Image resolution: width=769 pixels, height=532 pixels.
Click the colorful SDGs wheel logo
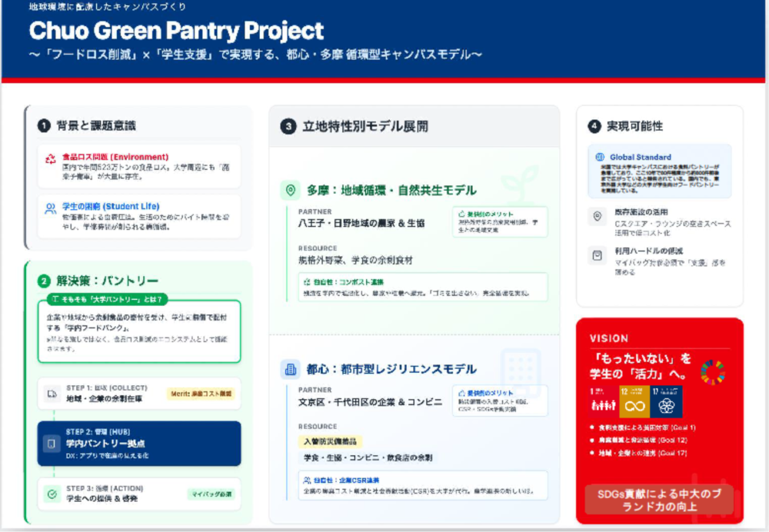coord(713,371)
